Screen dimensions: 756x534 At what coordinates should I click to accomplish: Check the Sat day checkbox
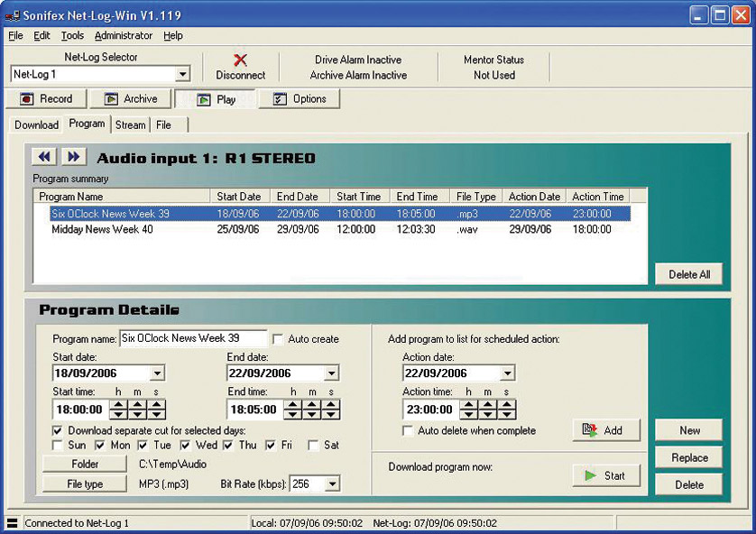[314, 446]
